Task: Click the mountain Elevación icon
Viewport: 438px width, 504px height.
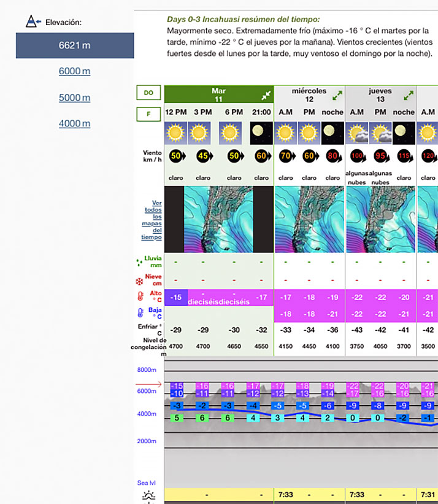Action: pyautogui.click(x=32, y=22)
